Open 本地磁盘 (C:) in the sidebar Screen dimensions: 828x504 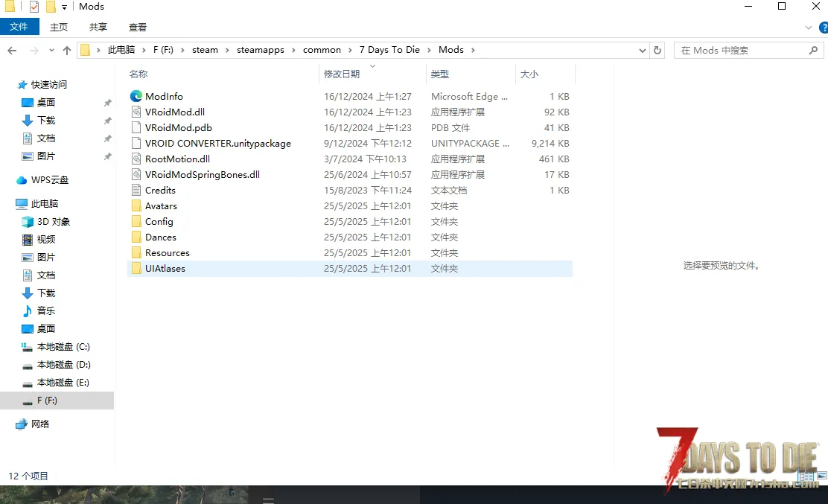tap(55, 347)
